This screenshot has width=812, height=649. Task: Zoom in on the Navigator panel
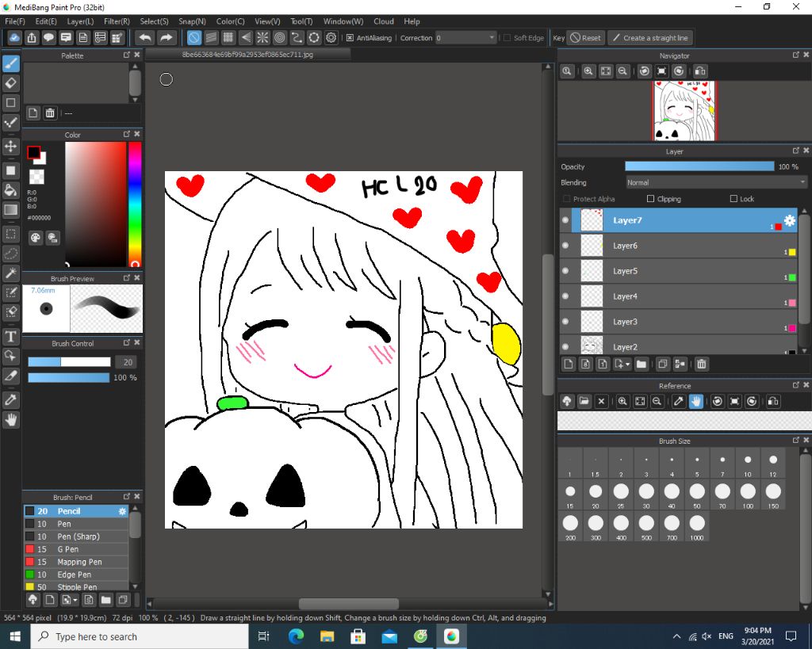point(588,71)
